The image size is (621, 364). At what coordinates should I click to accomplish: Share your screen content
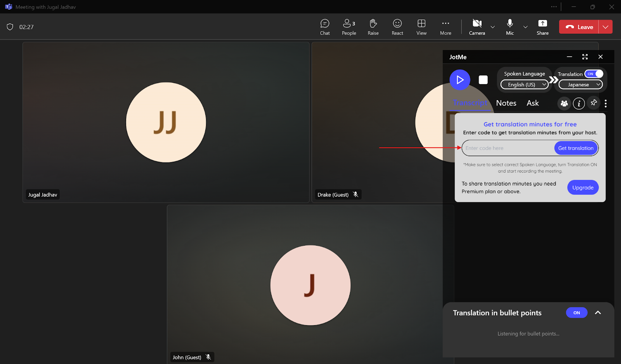click(543, 27)
